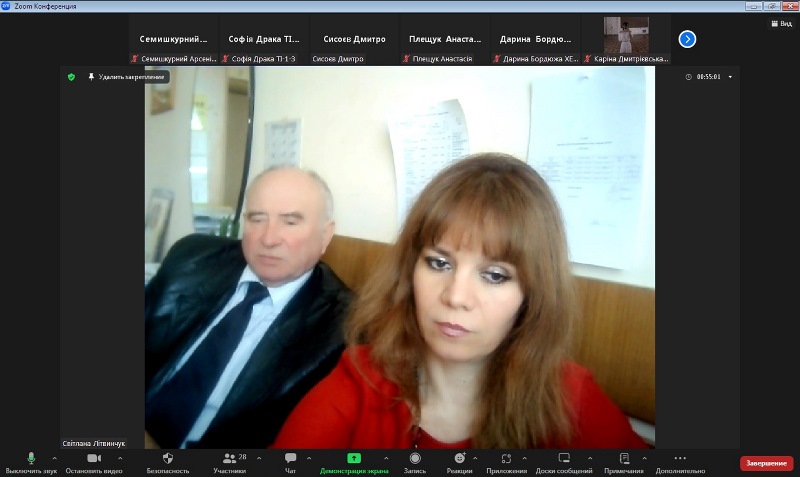This screenshot has height=477, width=800.
Task: Show next participants with blue arrow
Action: point(687,39)
